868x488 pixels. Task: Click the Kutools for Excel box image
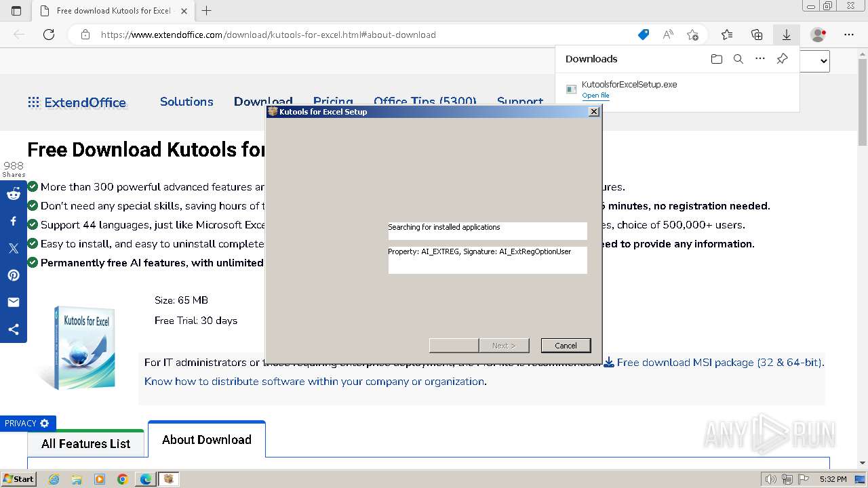[81, 347]
